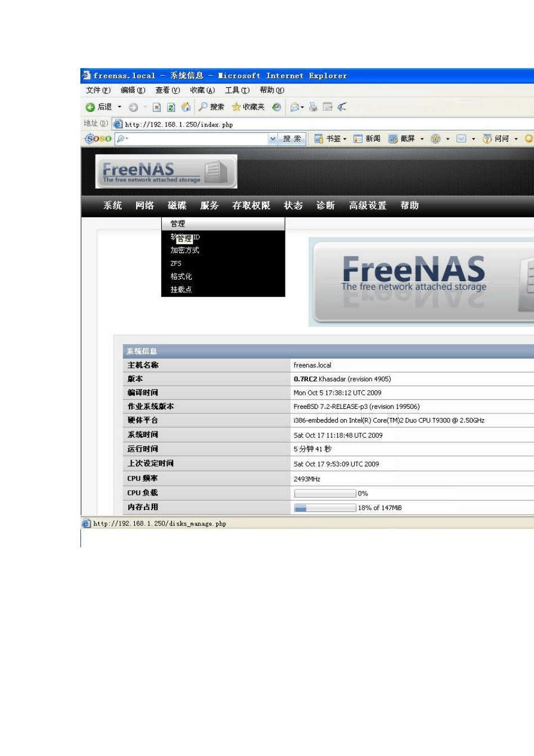Open the 状态 FreeNAS menu
Screen dimensions: 534x756
[x=293, y=205]
